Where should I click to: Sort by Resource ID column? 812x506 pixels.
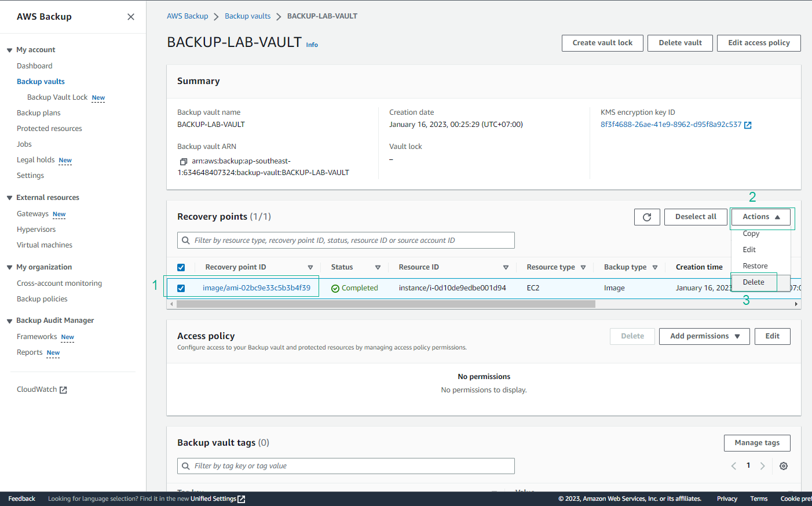point(506,268)
